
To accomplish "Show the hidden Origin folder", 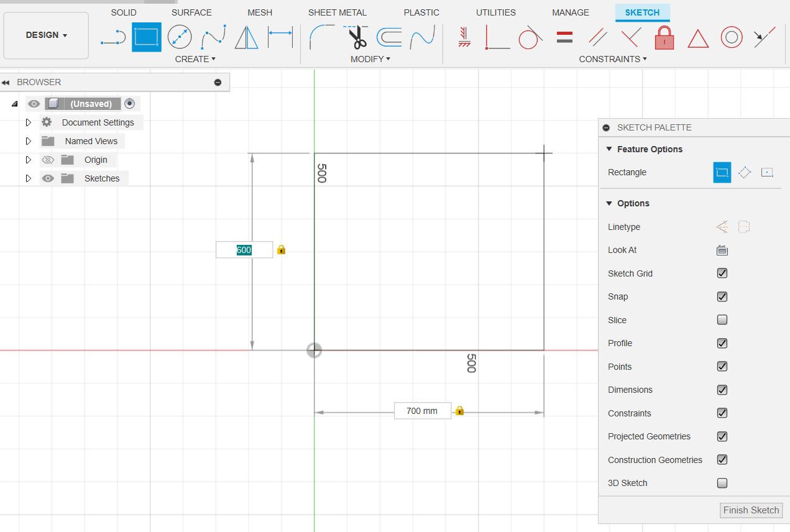I will [x=48, y=160].
